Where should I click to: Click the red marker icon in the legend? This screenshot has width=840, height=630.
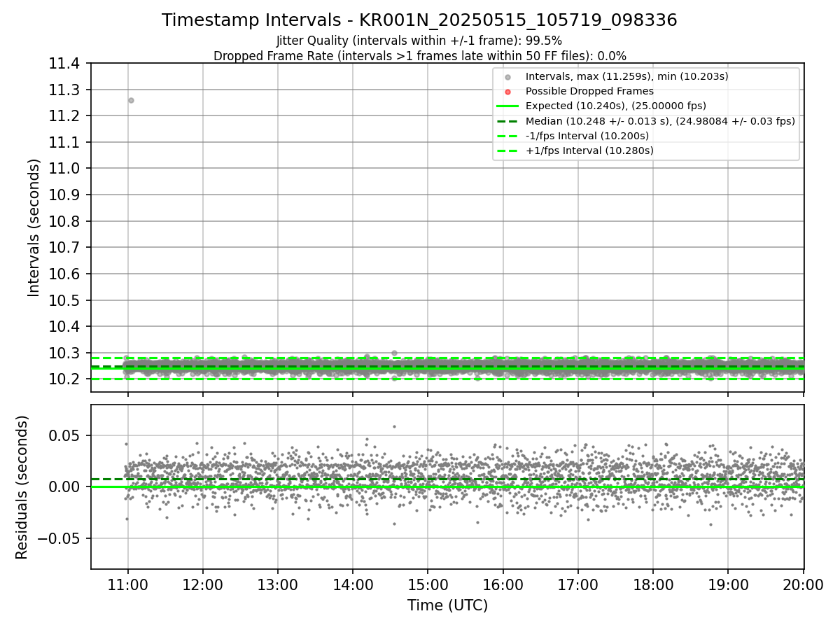coord(507,92)
